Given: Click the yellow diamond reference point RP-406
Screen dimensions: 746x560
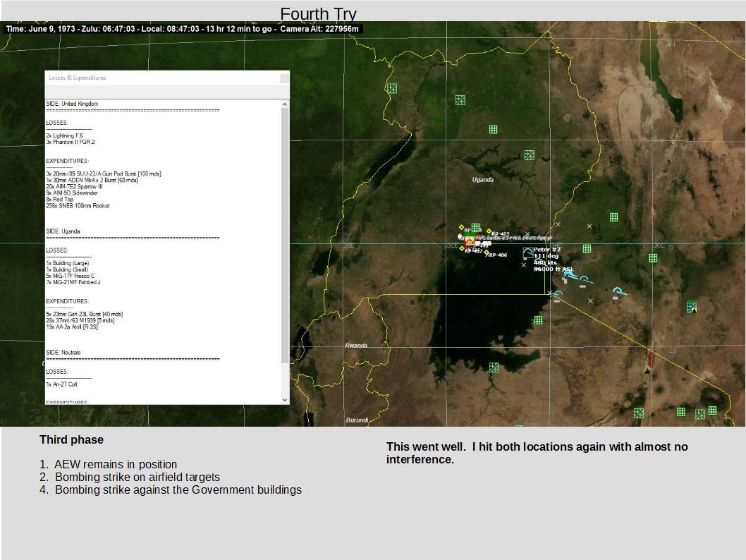Looking at the screenshot, I should (x=487, y=252).
